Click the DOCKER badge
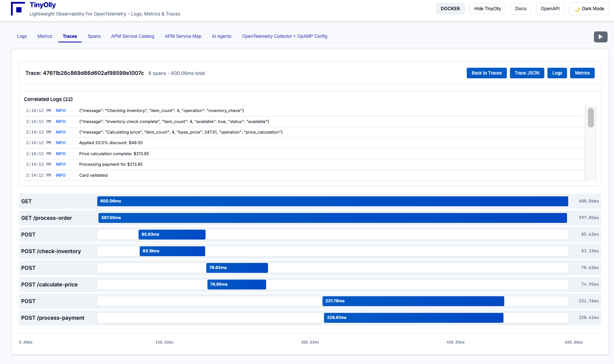The image size is (614, 364). pos(450,9)
